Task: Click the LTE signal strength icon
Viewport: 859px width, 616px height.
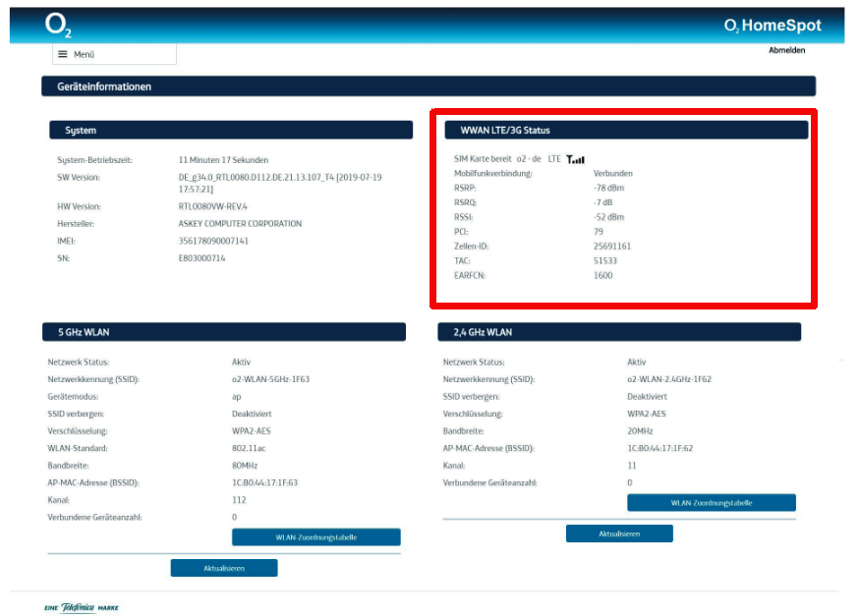Action: coord(575,159)
